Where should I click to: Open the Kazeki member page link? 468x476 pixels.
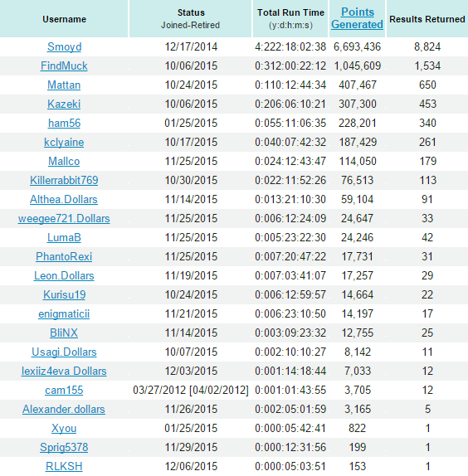click(64, 104)
